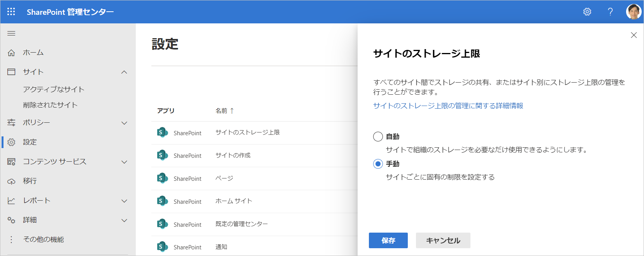644x256 pixels.
Task: Click the キャンセル button
Action: 443,240
